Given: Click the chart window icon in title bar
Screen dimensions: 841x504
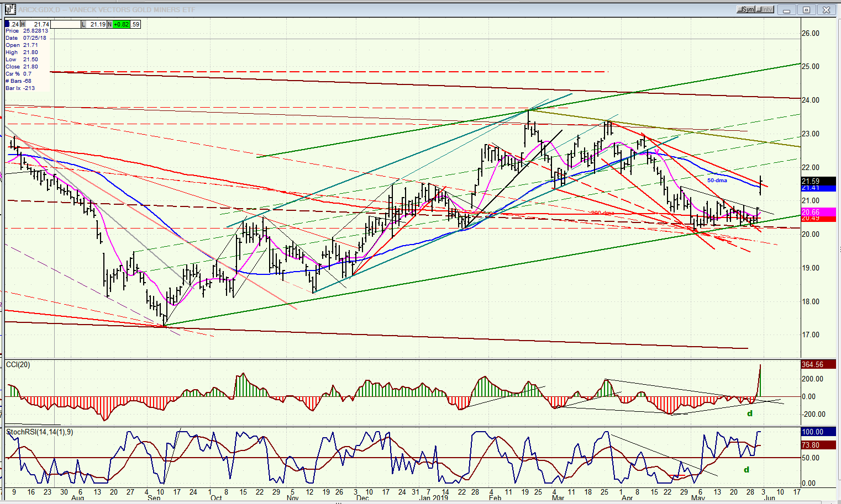Looking at the screenshot, I should pyautogui.click(x=9, y=9).
